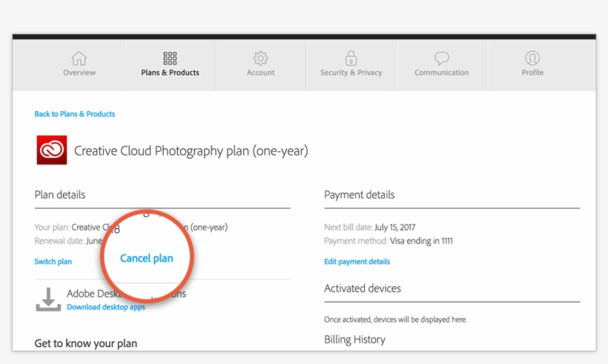
Task: Select the Plans & Products tab label
Action: (x=170, y=73)
